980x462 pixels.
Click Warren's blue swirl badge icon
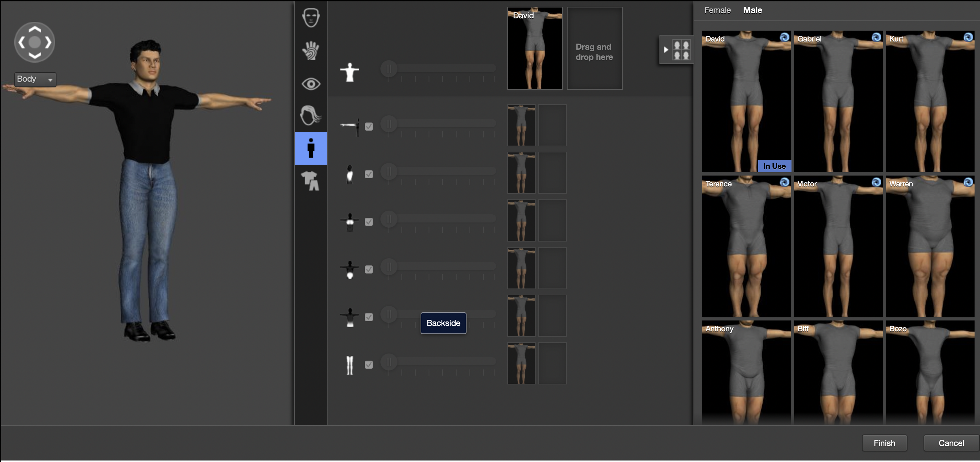click(x=968, y=182)
